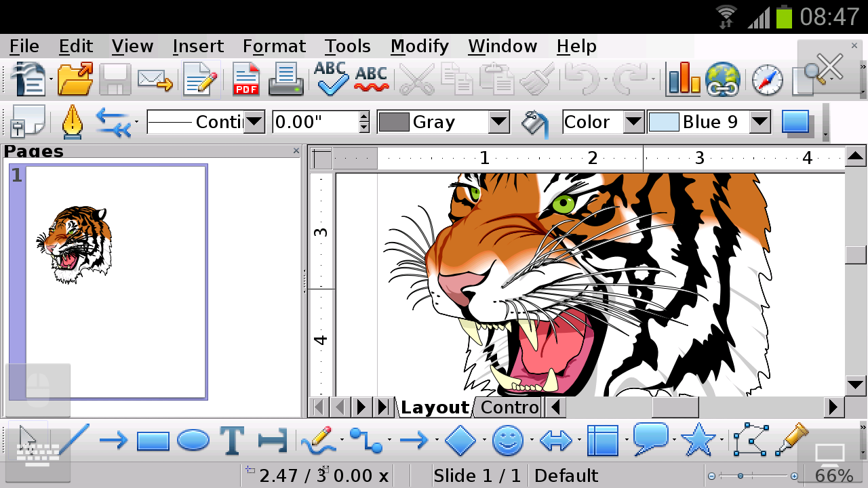Select the Rectangle tool
This screenshot has width=868, height=488.
pos(153,441)
